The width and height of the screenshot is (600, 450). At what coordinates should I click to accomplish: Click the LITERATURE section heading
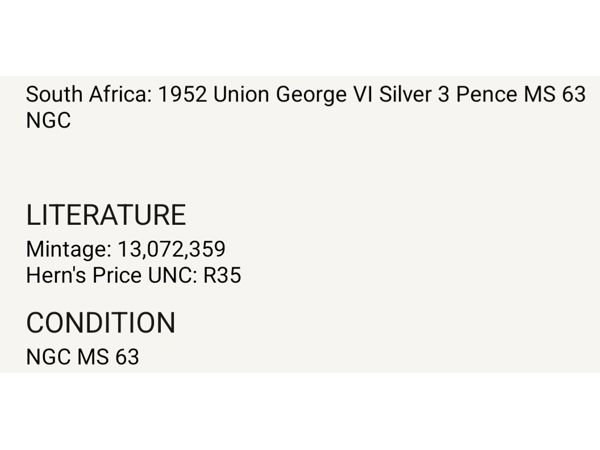point(106,215)
